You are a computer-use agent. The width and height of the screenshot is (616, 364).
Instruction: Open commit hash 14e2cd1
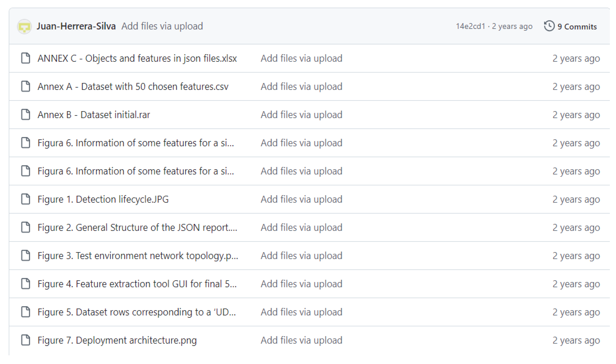click(470, 26)
